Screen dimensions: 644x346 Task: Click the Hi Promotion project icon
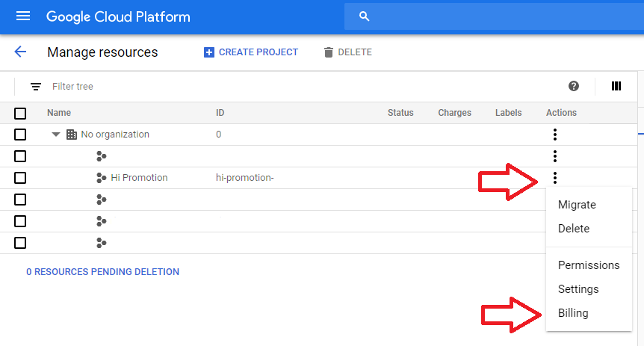[101, 178]
